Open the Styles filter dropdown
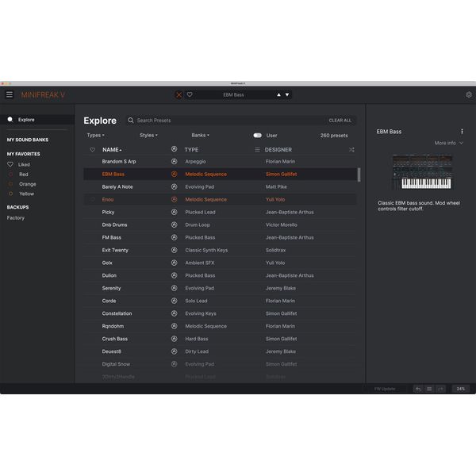476x476 pixels. 148,136
